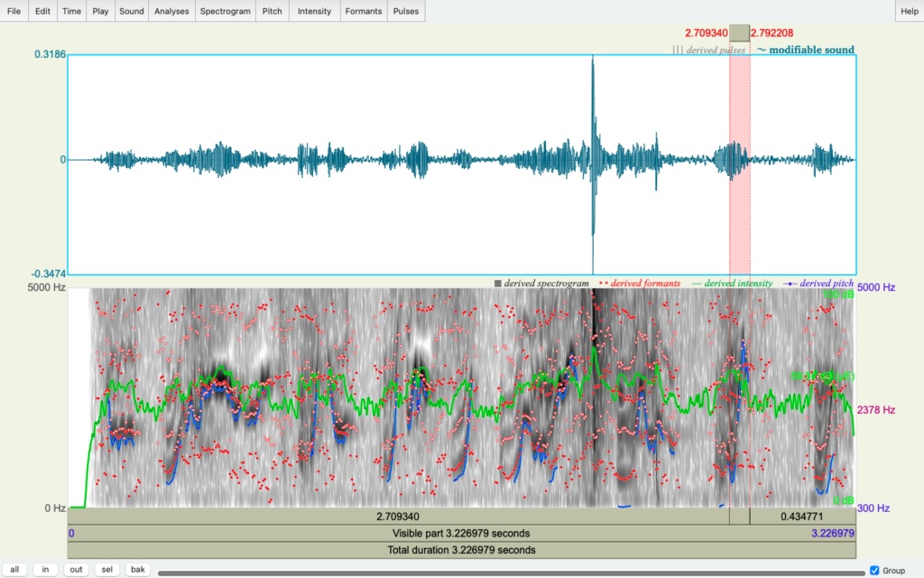Open the Time menu

pos(72,11)
